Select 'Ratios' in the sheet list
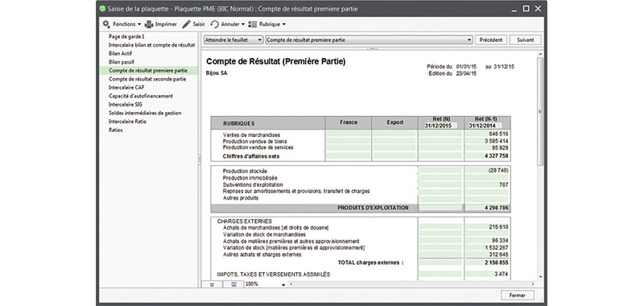 click(115, 130)
